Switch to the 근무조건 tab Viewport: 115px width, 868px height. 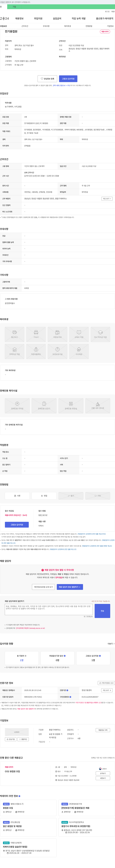click(25, 26)
